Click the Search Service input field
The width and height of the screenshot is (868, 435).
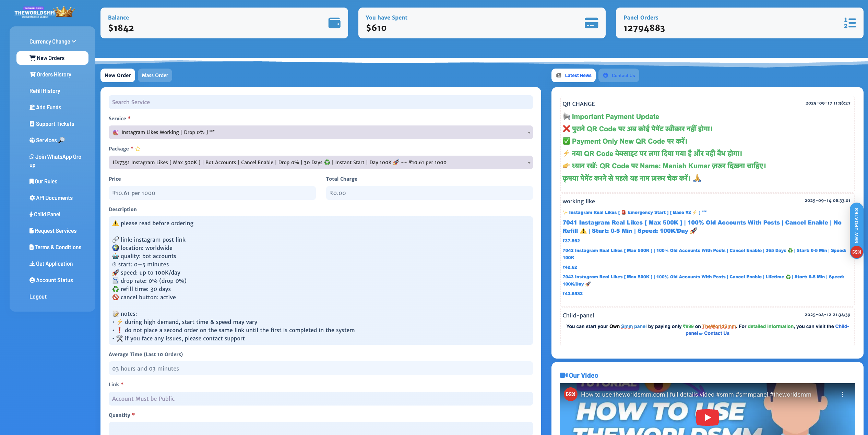pos(320,102)
